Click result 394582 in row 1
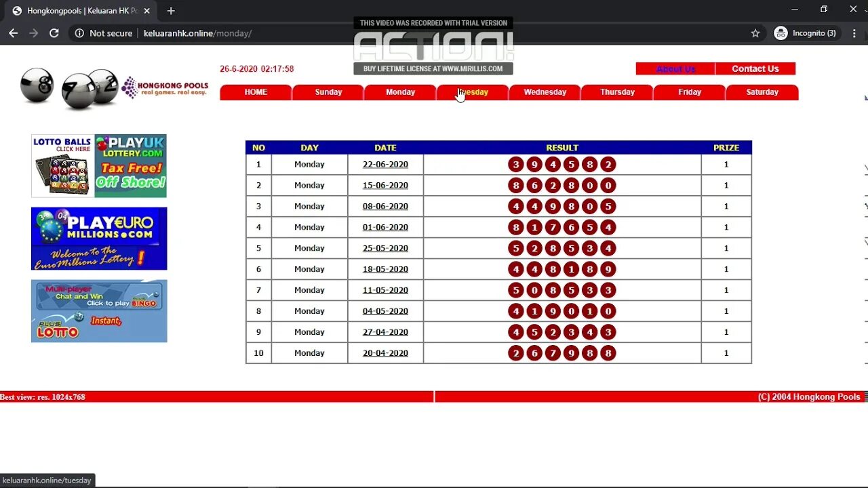 [562, 165]
